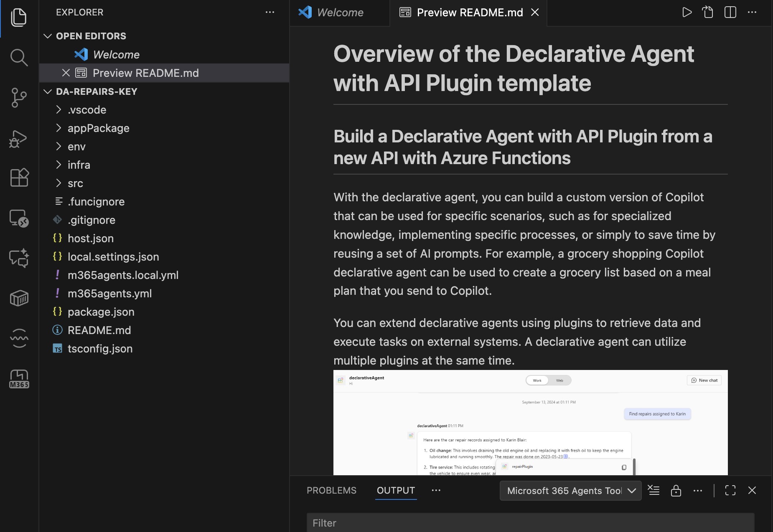Click the output Filter input field

(530, 523)
